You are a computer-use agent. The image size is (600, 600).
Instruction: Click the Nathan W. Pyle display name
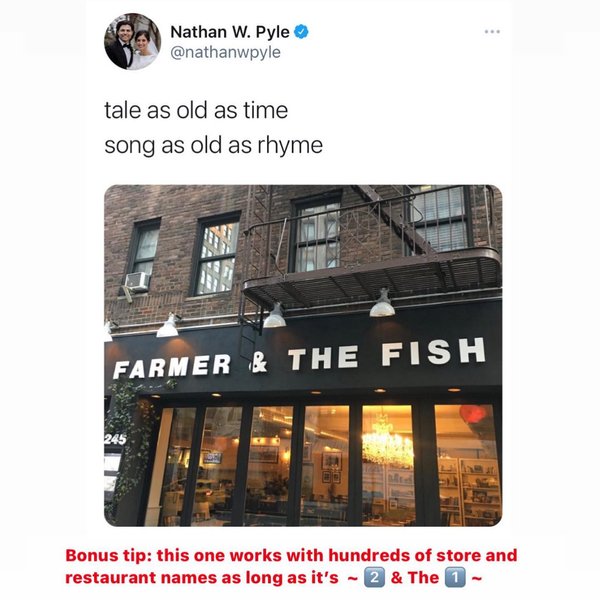230,32
